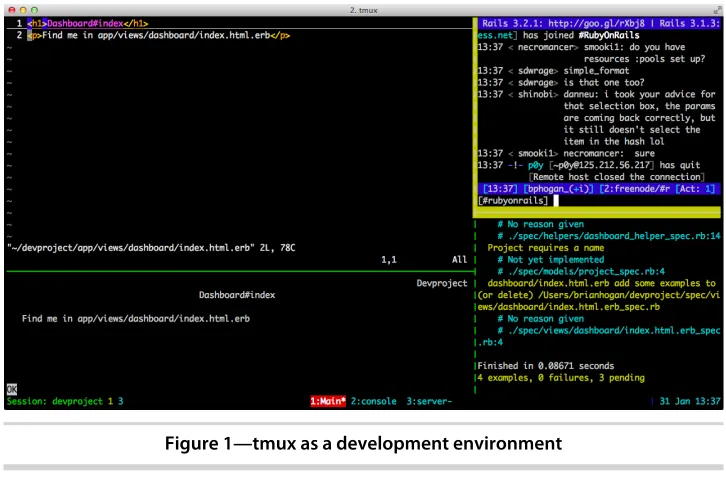Click '# Not yet implemented' line
726x490 pixels.
coord(551,259)
